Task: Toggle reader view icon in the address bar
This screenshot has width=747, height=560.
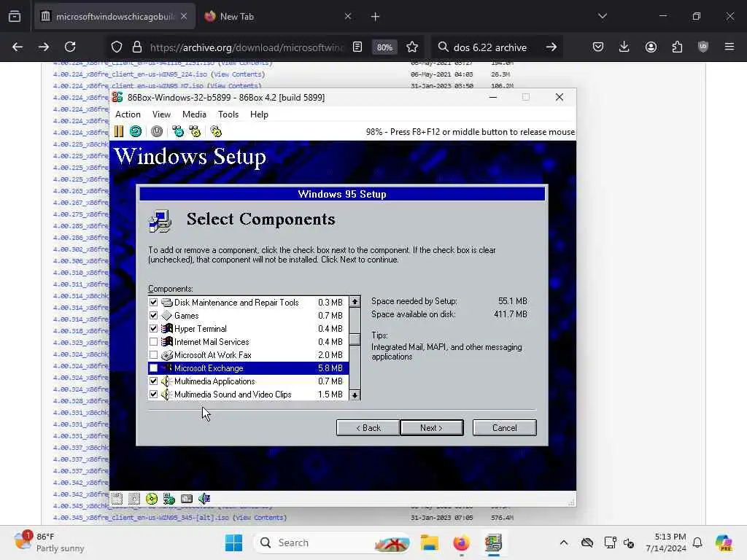Action: tap(357, 47)
